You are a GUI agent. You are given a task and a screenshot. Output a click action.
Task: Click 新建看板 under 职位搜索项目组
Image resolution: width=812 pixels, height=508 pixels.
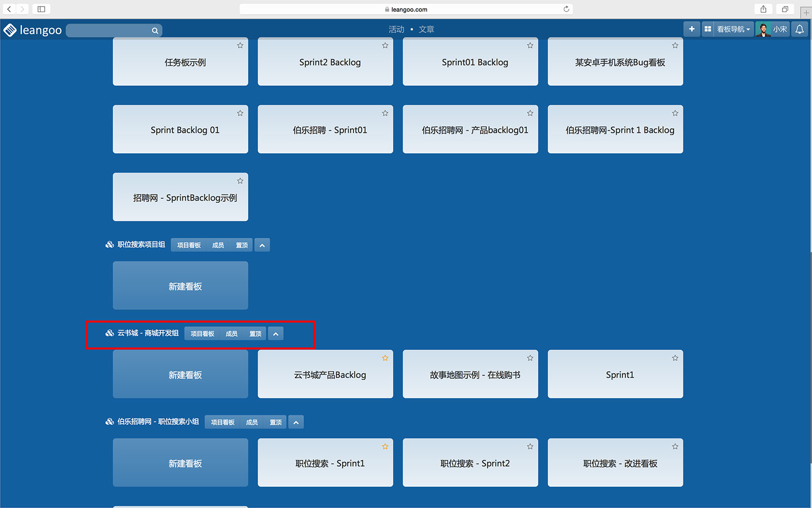pos(180,286)
